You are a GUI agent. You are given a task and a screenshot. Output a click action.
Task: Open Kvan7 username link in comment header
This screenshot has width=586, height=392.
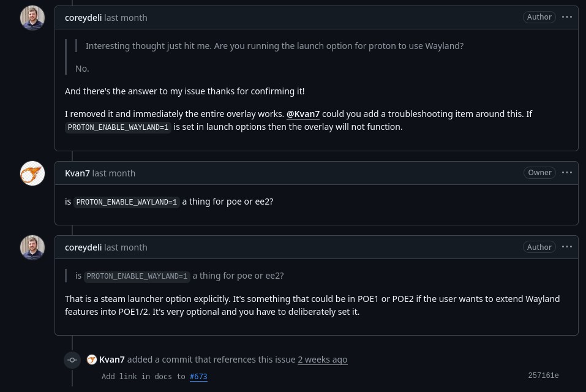coord(77,173)
